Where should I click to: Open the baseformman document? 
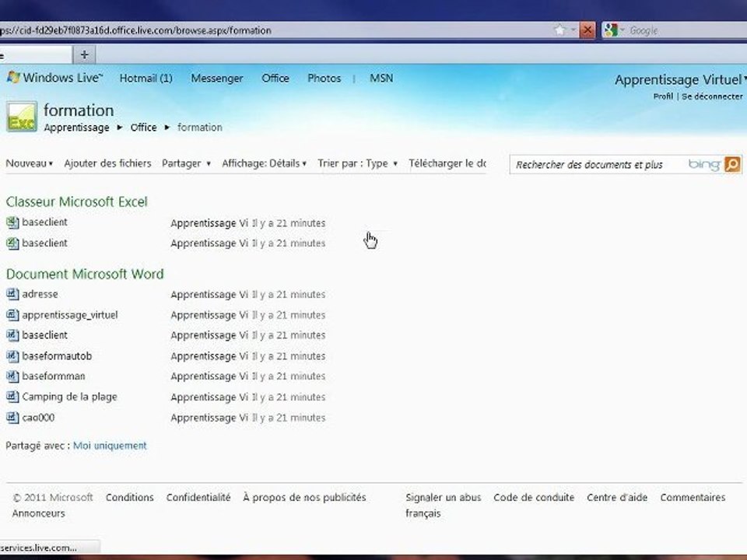54,376
